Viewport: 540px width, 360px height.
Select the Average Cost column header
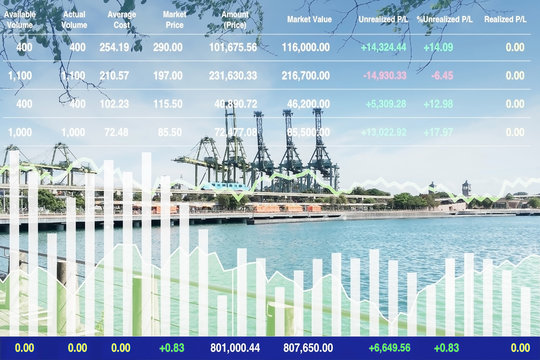(122, 20)
